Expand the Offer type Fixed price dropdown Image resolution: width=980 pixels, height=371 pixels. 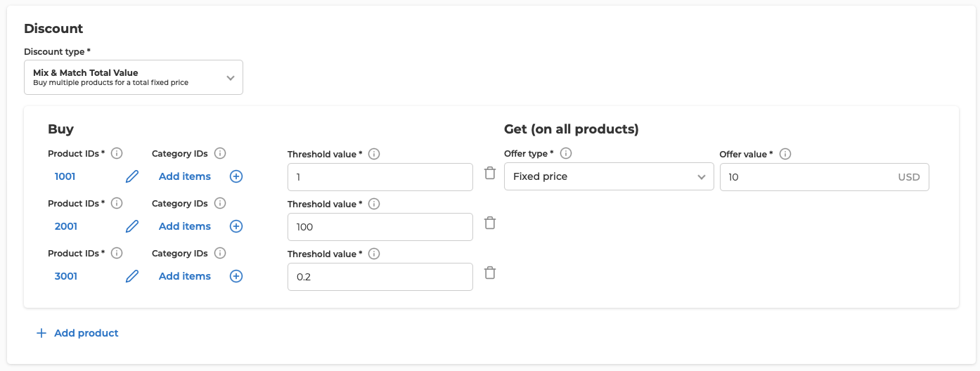point(609,176)
